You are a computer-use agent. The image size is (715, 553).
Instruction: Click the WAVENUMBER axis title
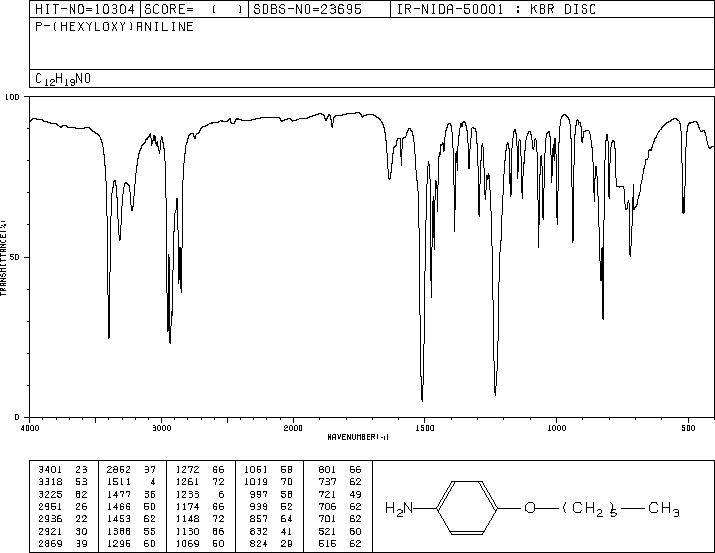pyautogui.click(x=358, y=437)
